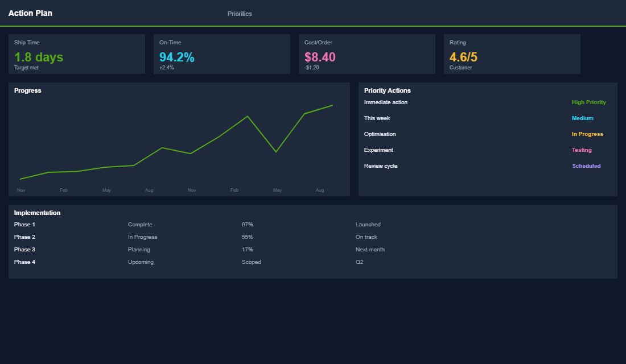Select the Medium status for This week
This screenshot has width=626, height=364.
(582, 118)
